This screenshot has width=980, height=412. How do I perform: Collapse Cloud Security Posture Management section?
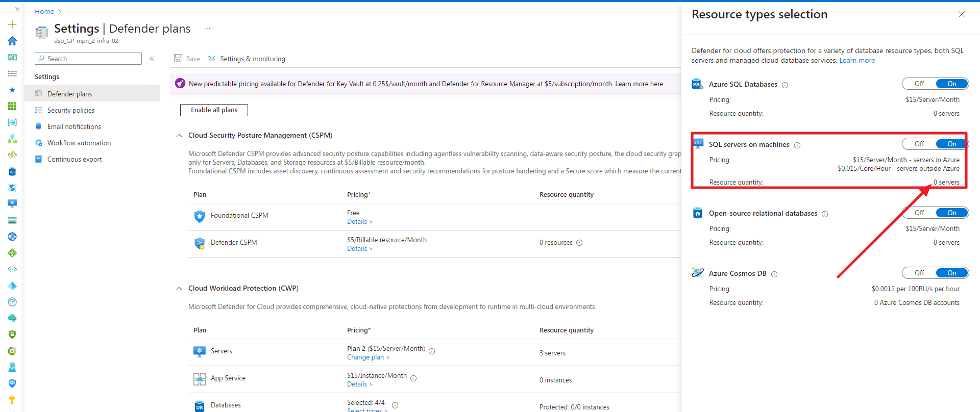point(179,136)
